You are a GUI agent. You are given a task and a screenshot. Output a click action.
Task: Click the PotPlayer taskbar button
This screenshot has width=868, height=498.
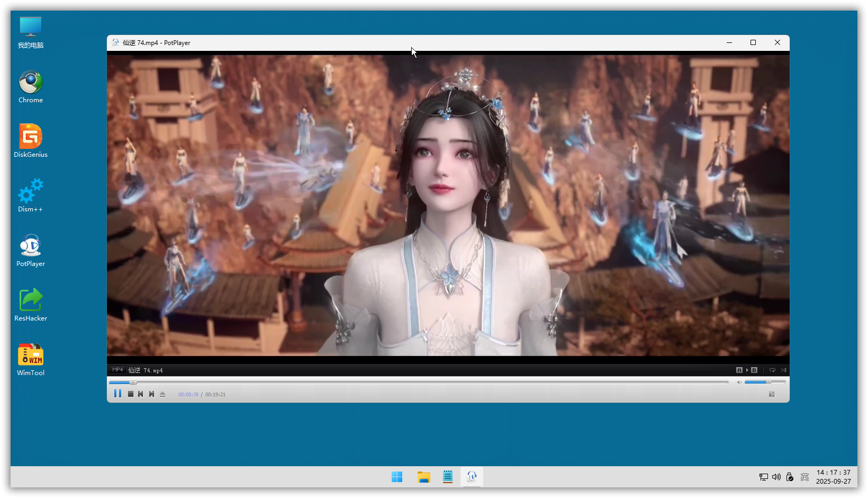tap(472, 477)
